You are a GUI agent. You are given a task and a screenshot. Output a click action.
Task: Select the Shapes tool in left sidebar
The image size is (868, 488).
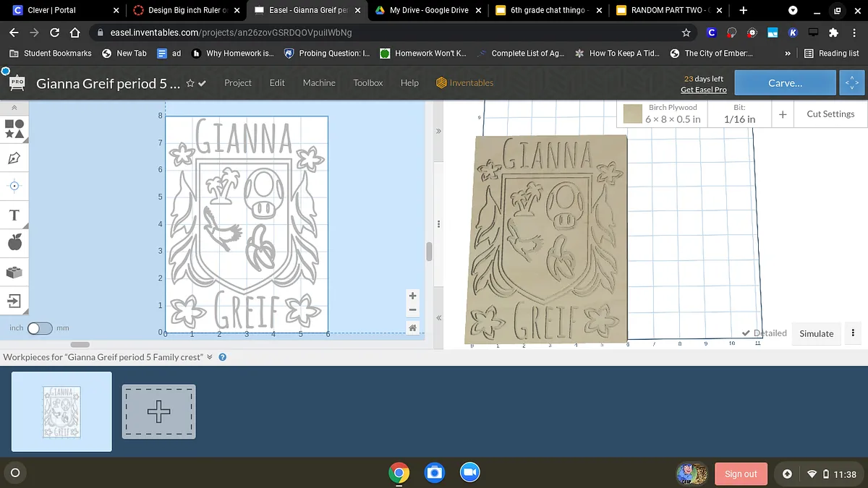14,129
